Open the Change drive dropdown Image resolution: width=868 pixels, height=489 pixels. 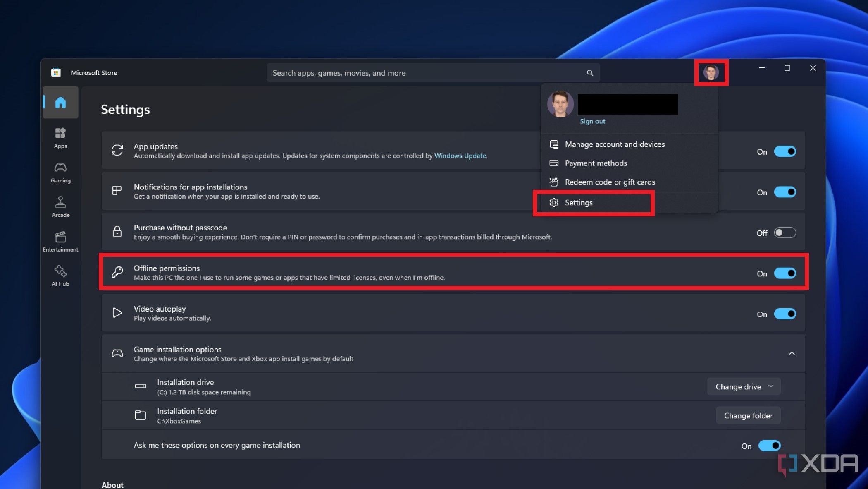click(744, 386)
